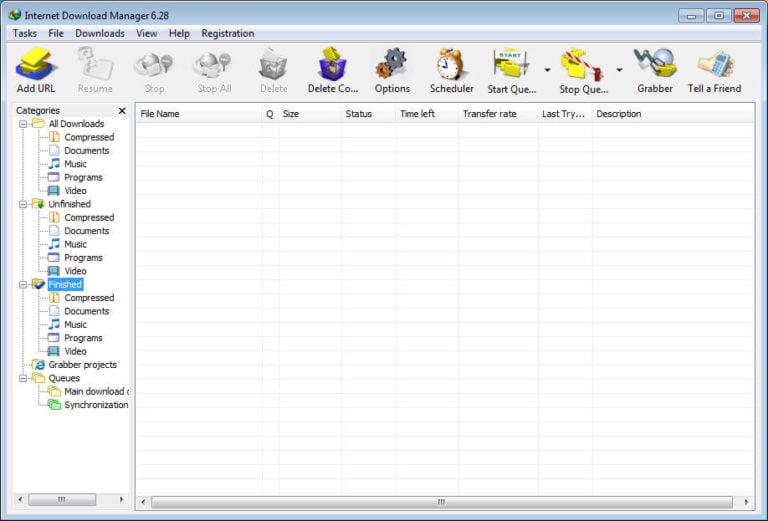Image resolution: width=768 pixels, height=521 pixels.
Task: Click the Categories panel scroll left arrow
Action: pos(20,499)
